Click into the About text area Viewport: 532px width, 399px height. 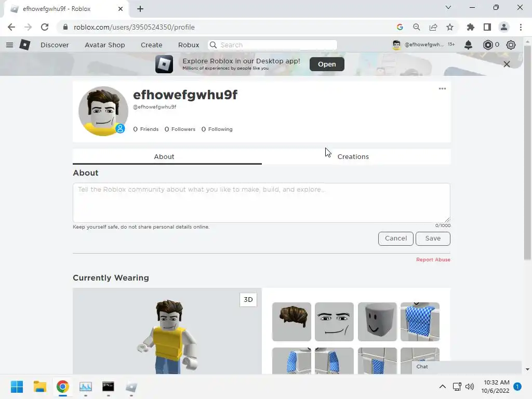262,203
